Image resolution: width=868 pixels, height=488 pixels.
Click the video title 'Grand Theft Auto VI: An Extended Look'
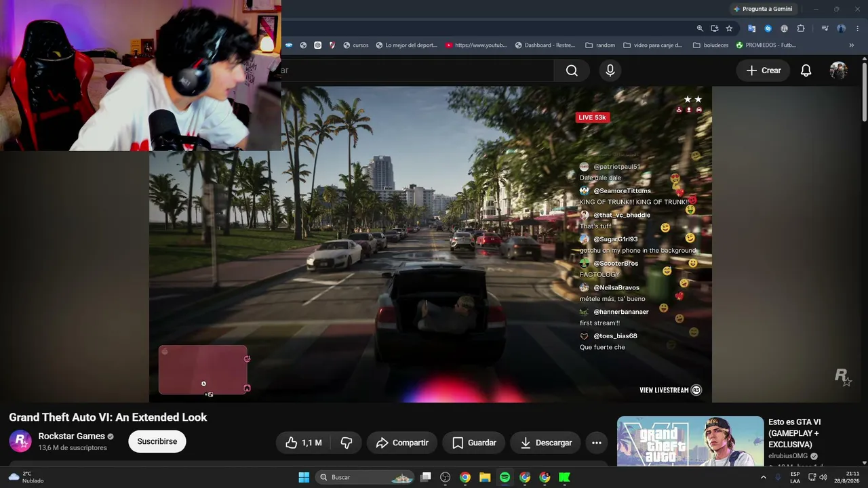click(108, 418)
